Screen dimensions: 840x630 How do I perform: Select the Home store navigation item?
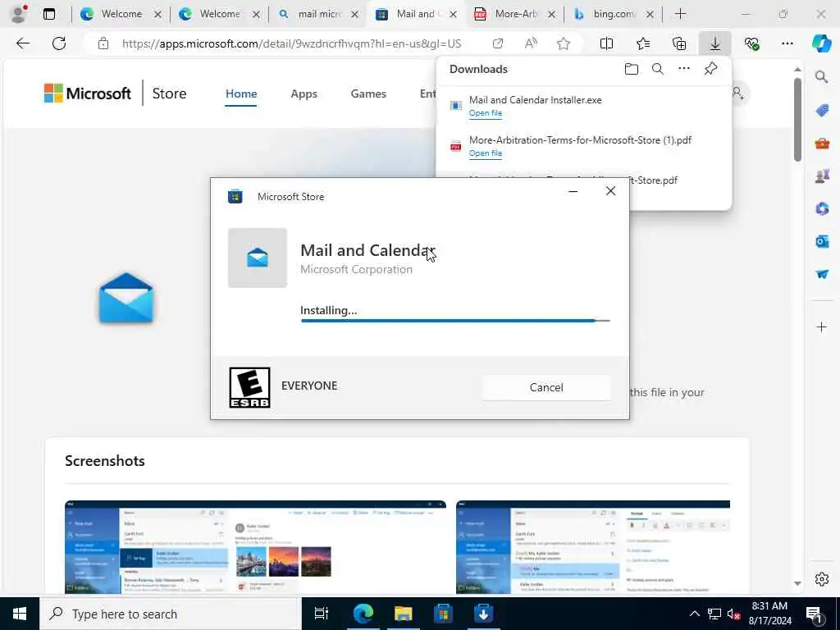click(x=241, y=94)
